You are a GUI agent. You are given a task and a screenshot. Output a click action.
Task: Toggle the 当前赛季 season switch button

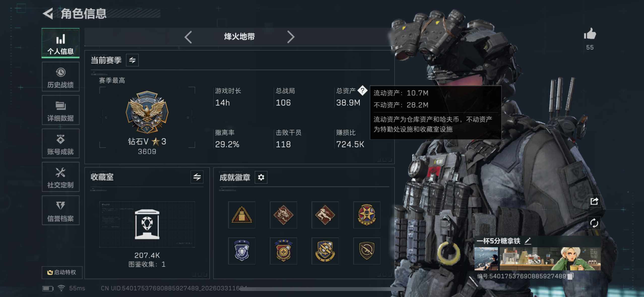132,60
